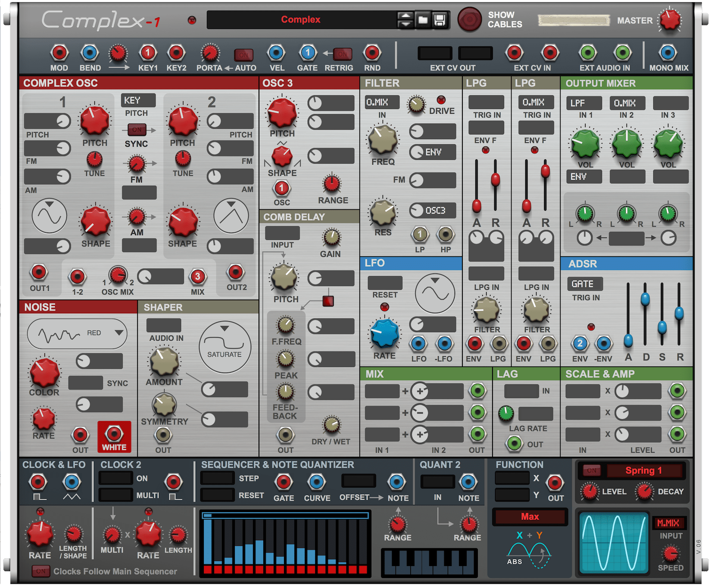Screen dimensions: 711x588
Task: Click the save patch floppy disk icon
Action: 440,20
